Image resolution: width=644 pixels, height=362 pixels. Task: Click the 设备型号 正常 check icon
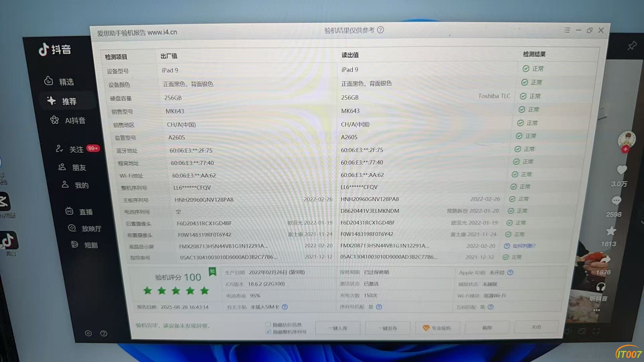tap(526, 69)
